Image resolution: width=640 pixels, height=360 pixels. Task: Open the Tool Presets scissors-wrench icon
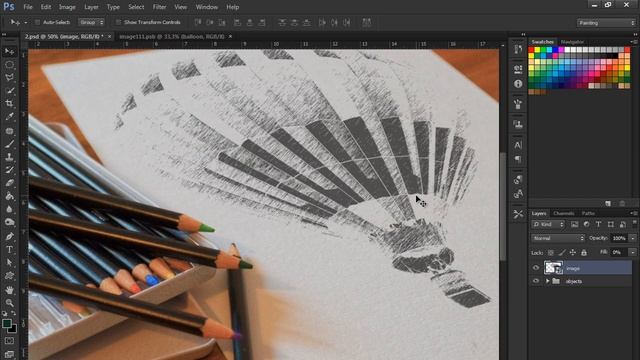(518, 214)
